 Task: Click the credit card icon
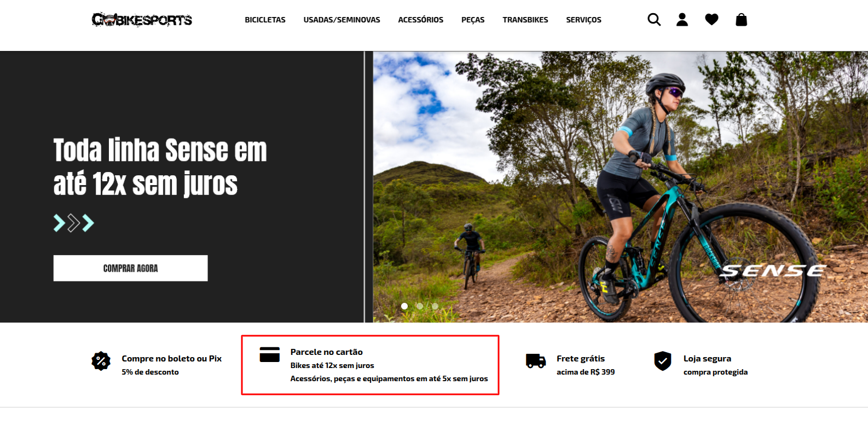[x=270, y=354]
